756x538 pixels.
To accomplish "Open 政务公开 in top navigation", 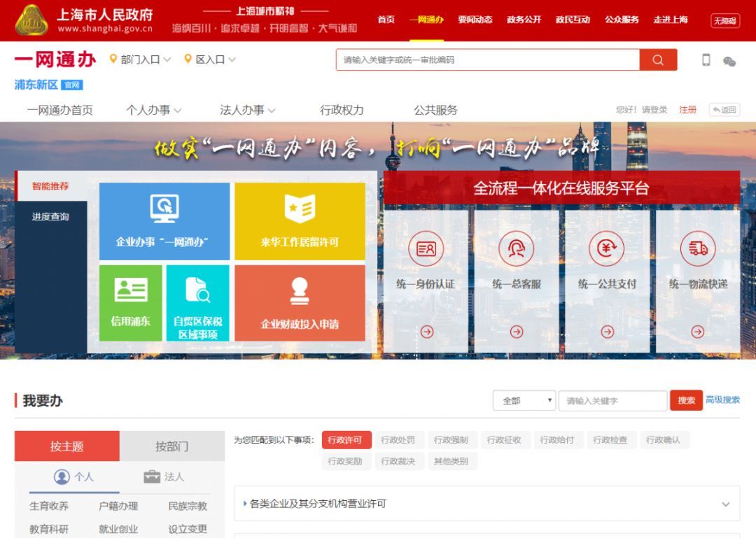I will click(x=524, y=20).
